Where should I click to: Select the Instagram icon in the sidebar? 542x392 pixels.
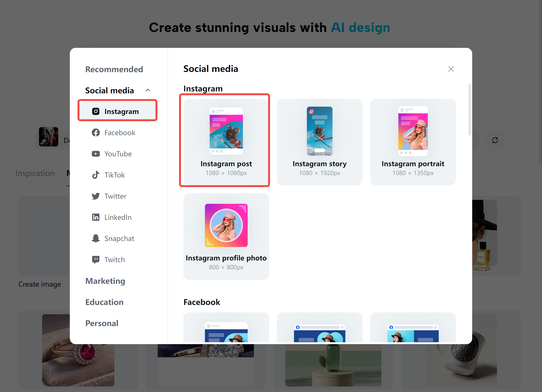tap(96, 111)
